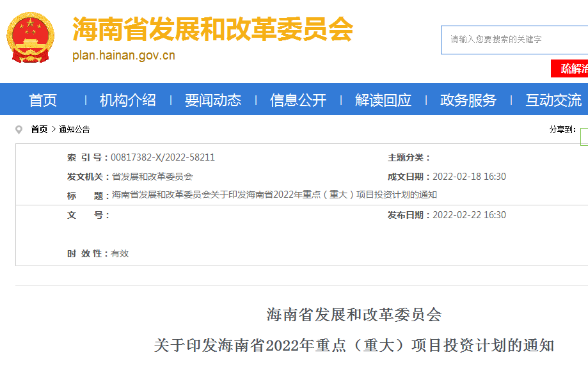Go to 首页 via breadcrumb link
This screenshot has width=588, height=366.
[x=39, y=129]
